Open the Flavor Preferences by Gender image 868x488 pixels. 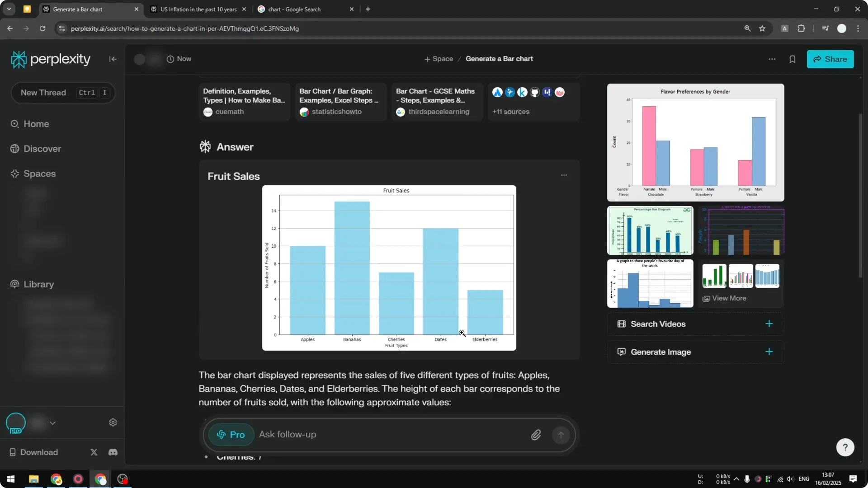695,142
